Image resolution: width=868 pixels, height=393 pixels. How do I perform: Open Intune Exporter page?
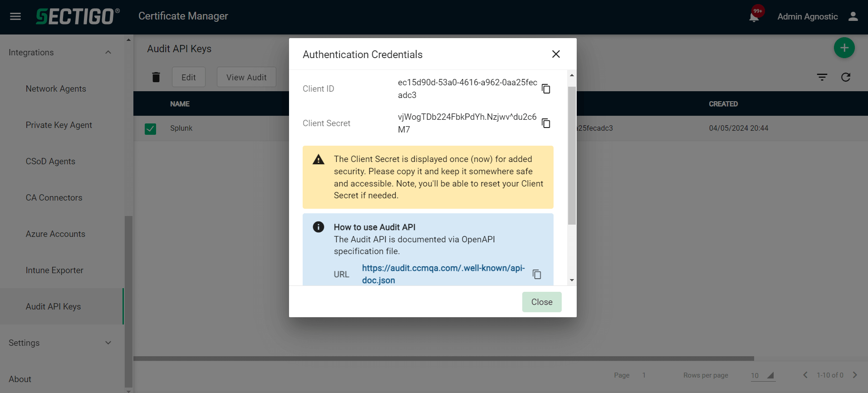(x=54, y=270)
